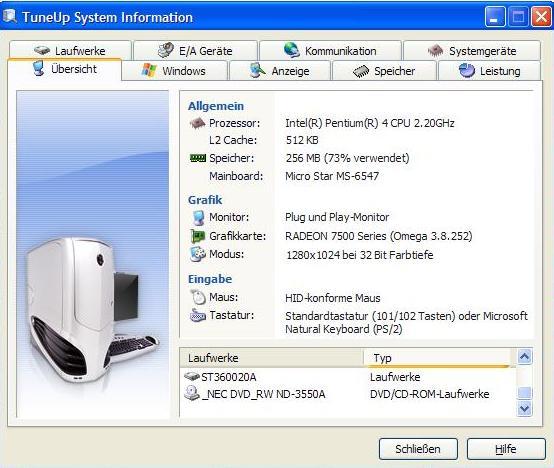Screen dimensions: 554x468
Task: Open the Speicher tab
Action: pyautogui.click(x=384, y=71)
